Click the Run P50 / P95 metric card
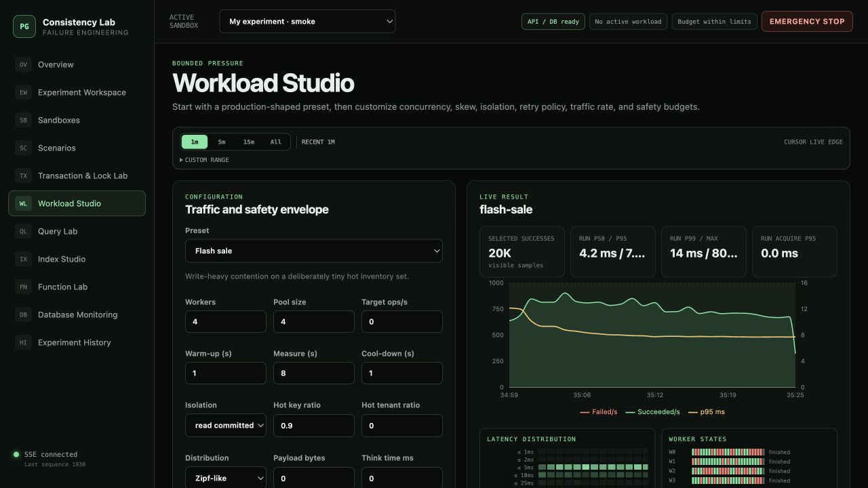Screen dimensions: 868x488 tap(613, 251)
